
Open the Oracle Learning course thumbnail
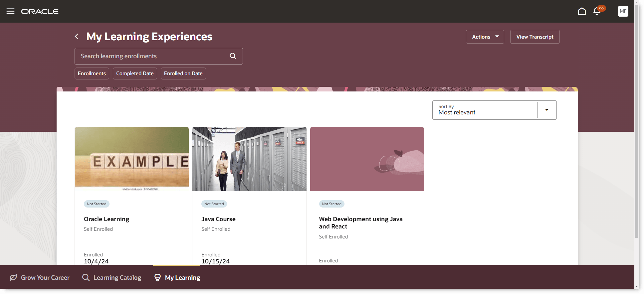(x=132, y=159)
